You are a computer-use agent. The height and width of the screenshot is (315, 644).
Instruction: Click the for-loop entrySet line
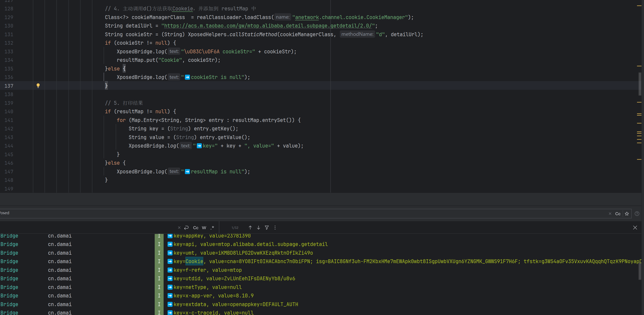click(209, 120)
